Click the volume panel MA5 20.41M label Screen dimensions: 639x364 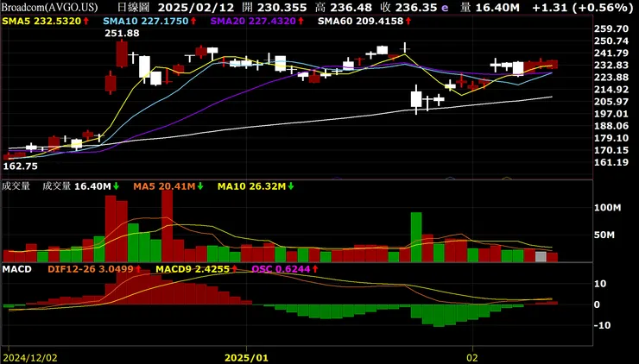coord(165,186)
